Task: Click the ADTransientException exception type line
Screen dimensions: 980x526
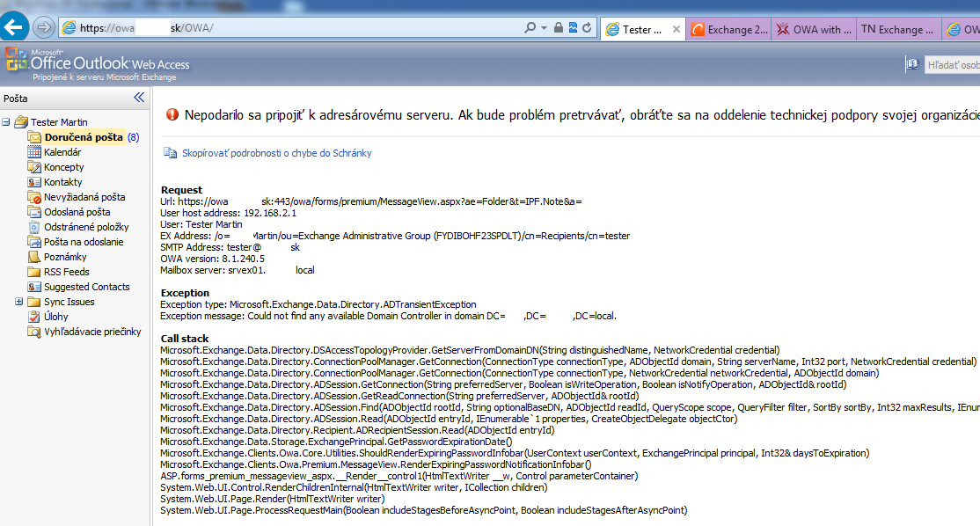Action: (318, 304)
